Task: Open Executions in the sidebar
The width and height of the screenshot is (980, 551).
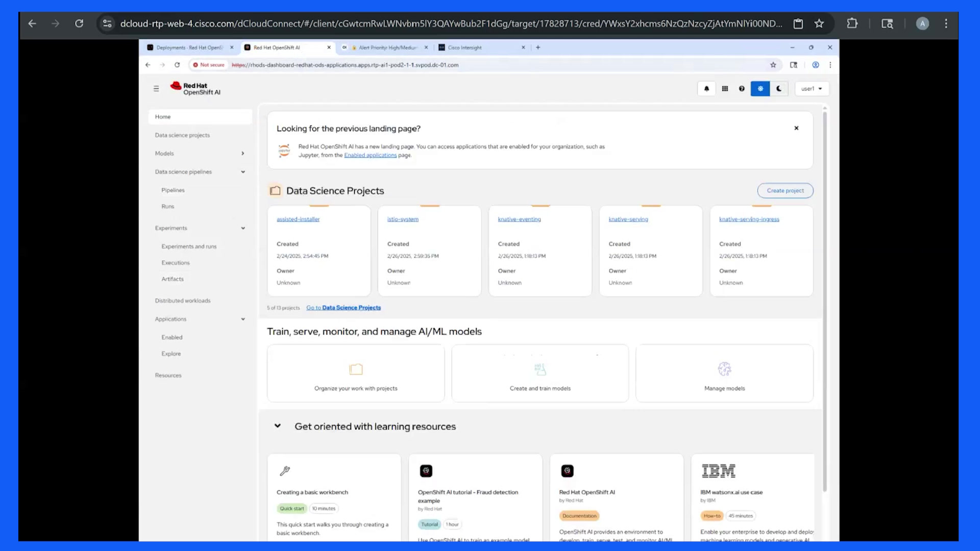Action: tap(176, 263)
